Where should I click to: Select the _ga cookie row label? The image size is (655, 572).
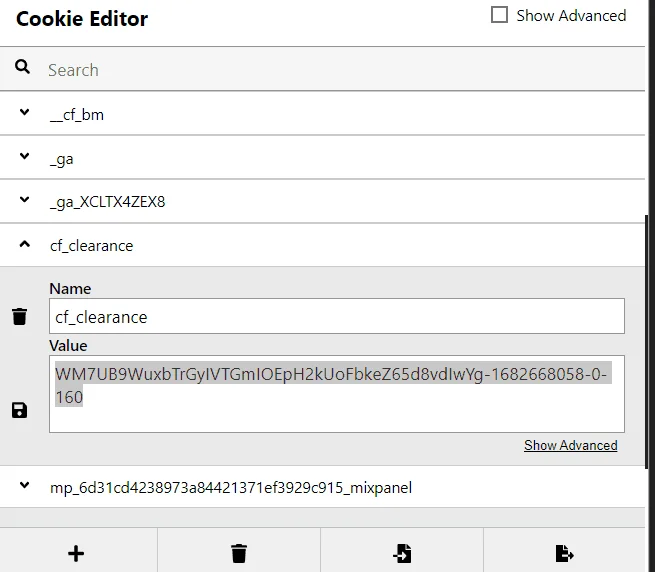[61, 159]
